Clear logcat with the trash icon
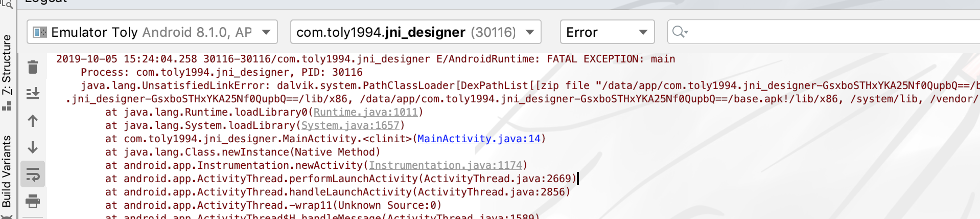Screen dimensions: 980x219 [x=33, y=67]
